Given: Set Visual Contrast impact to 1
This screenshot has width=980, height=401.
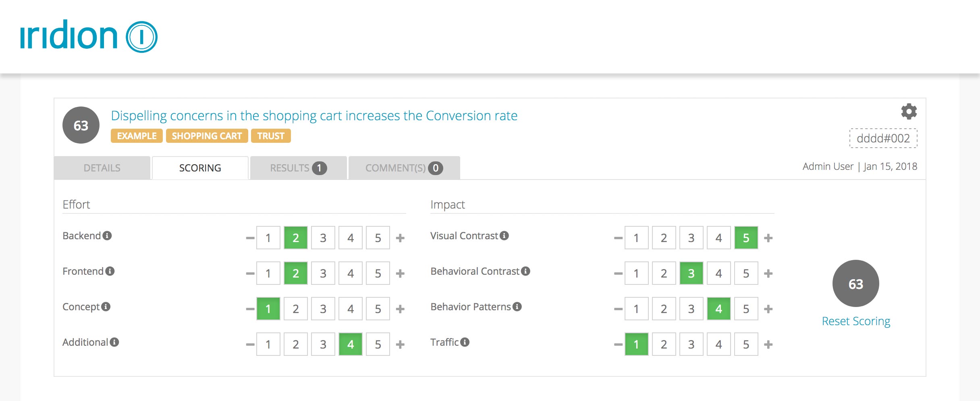Looking at the screenshot, I should point(637,238).
